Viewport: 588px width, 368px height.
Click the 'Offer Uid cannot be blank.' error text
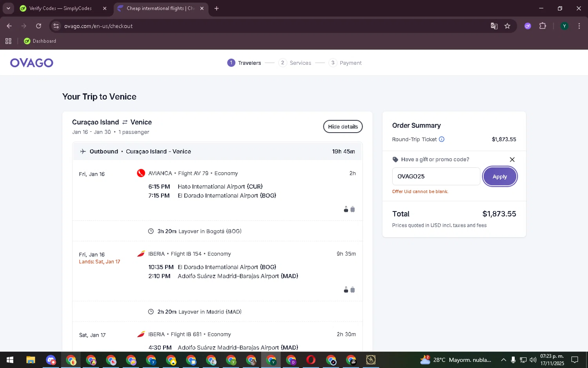pos(420,192)
